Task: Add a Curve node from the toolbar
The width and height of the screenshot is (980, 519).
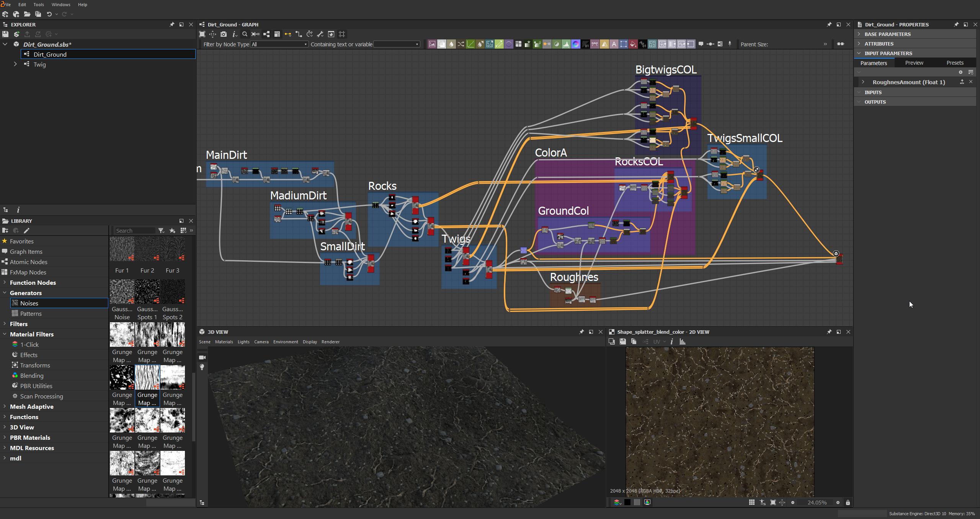Action: (470, 44)
